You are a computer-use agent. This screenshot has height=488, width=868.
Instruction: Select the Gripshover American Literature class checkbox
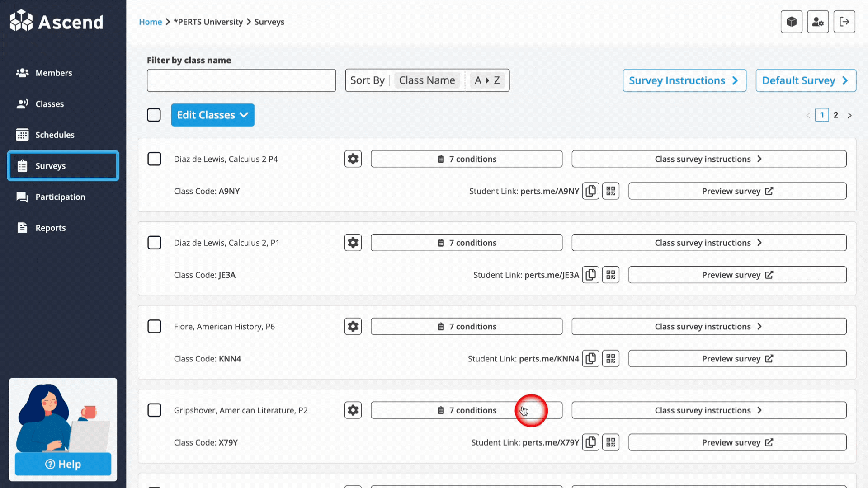point(154,410)
